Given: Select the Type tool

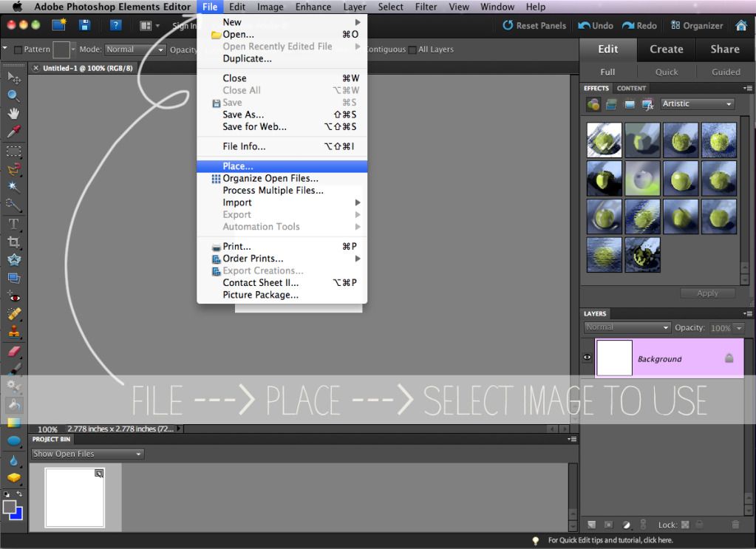Looking at the screenshot, I should 13,224.
